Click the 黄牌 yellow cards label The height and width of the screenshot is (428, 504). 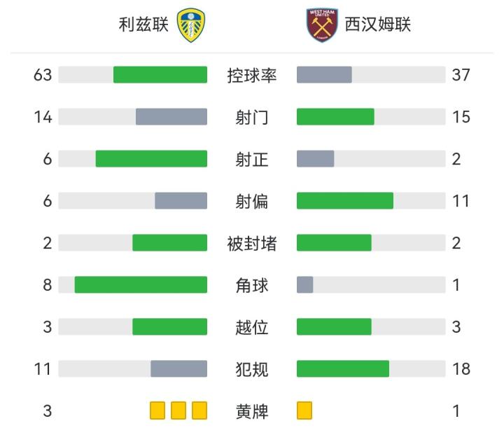pos(252,410)
